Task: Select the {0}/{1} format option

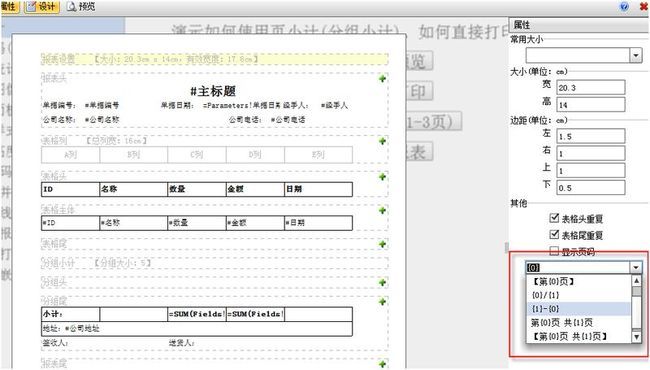Action: coord(578,295)
